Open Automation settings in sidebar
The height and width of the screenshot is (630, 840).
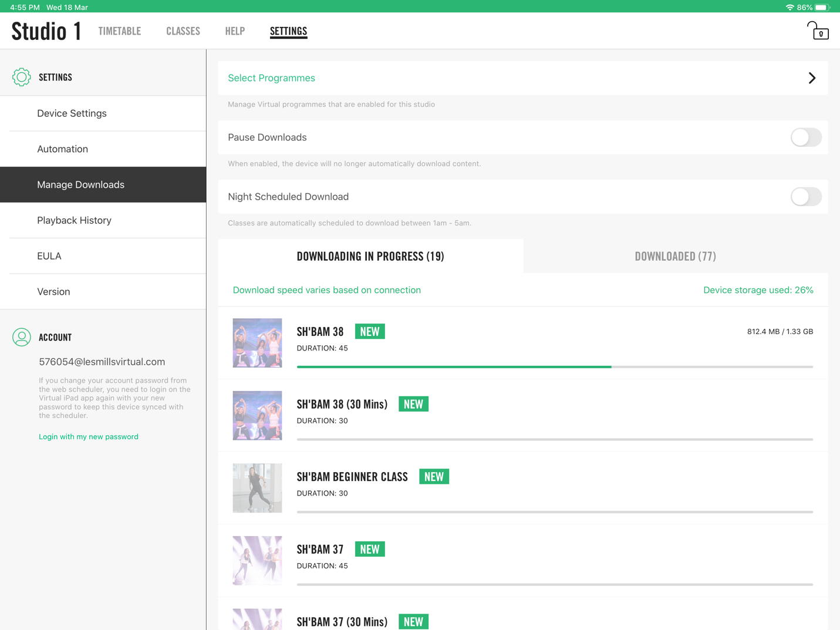click(103, 149)
